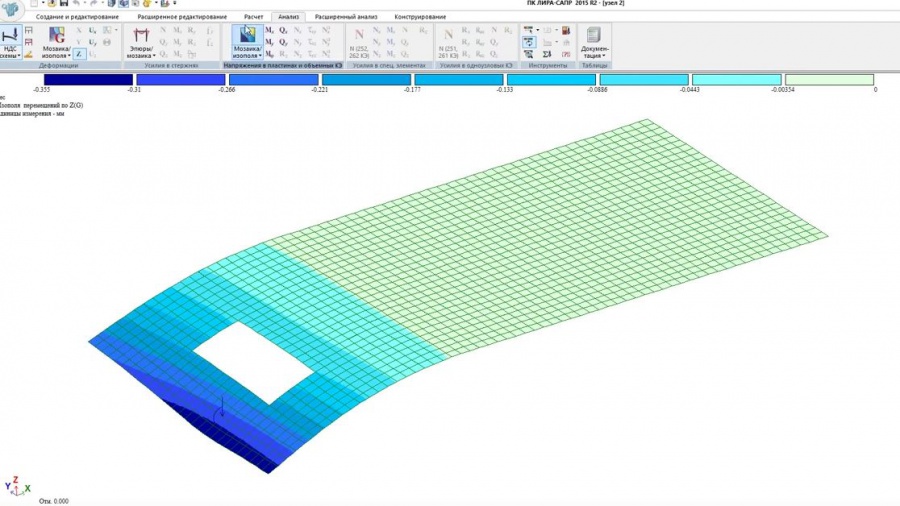Open the НДС схемы dropdown button
Viewport: 900px width, 506px height.
[x=10, y=50]
